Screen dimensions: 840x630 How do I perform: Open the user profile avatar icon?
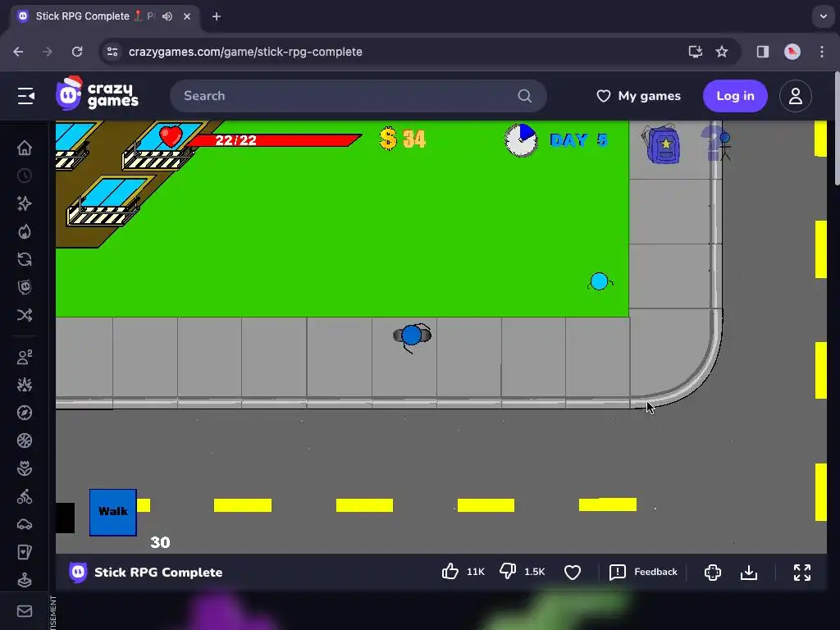click(x=796, y=96)
